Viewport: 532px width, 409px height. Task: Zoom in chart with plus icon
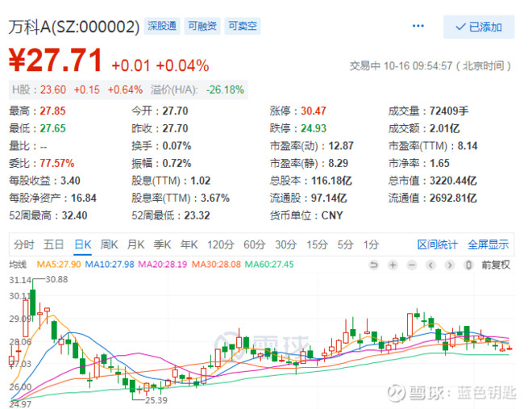tap(393, 265)
